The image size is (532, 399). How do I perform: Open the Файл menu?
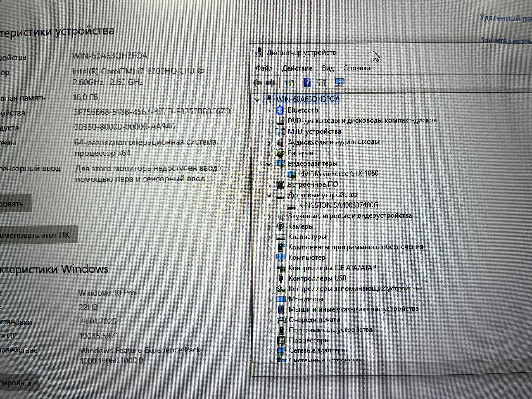[x=264, y=68]
